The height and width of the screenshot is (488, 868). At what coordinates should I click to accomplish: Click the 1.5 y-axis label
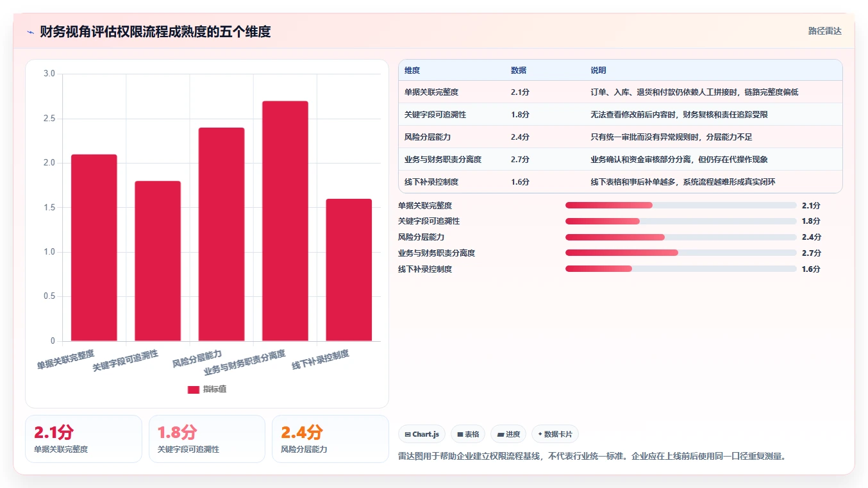[x=49, y=208]
